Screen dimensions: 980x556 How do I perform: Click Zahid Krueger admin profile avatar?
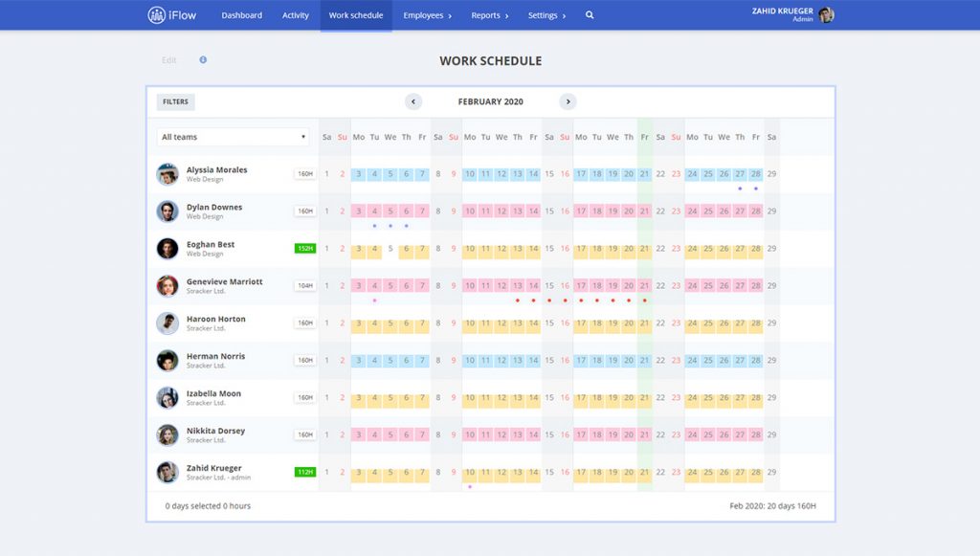pyautogui.click(x=826, y=15)
